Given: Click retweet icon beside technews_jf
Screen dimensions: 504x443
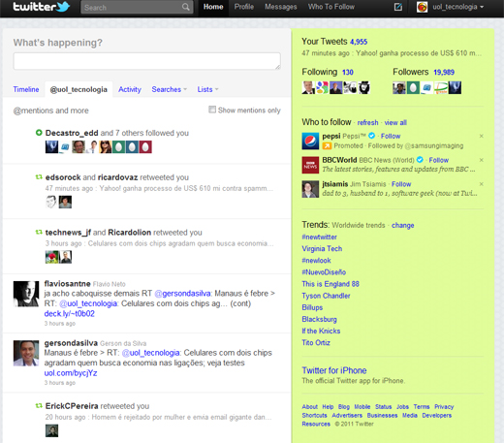Looking at the screenshot, I should pyautogui.click(x=39, y=232).
